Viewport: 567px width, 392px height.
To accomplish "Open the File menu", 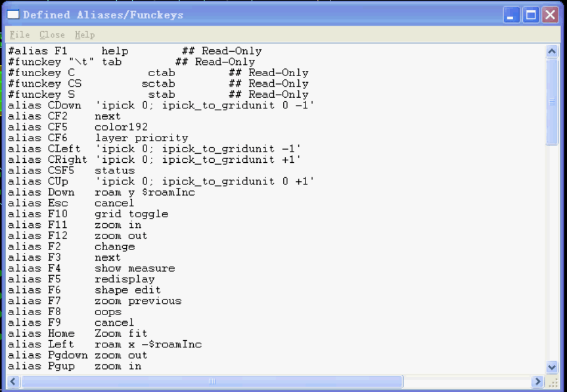I will pyautogui.click(x=20, y=35).
